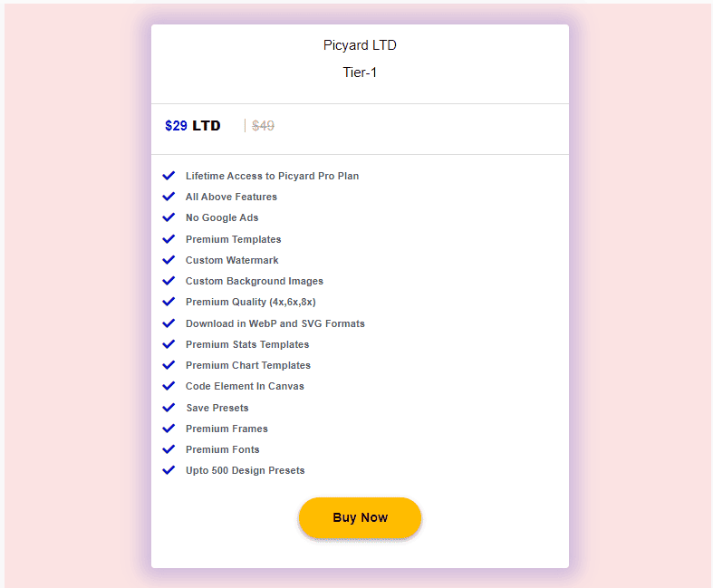
Task: Click checkmark beside Premium Quality feature
Action: [169, 302]
